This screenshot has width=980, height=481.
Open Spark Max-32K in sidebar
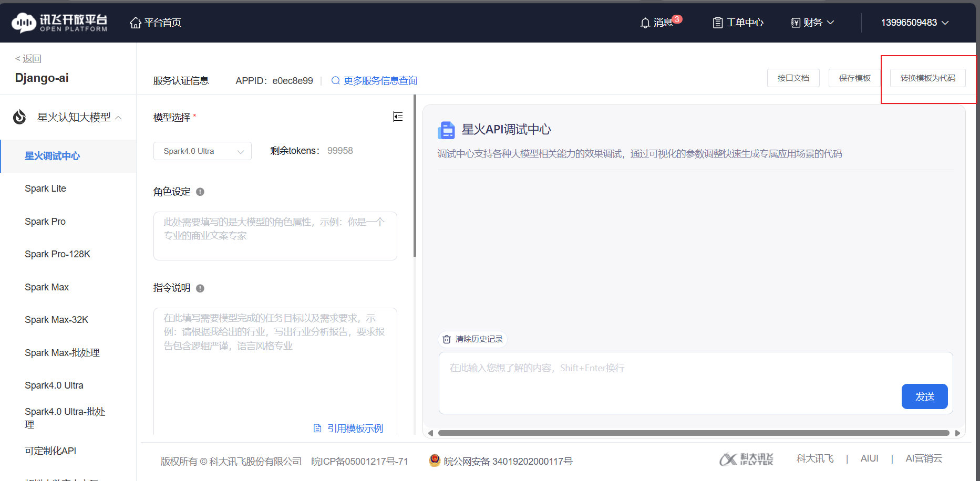click(x=56, y=320)
